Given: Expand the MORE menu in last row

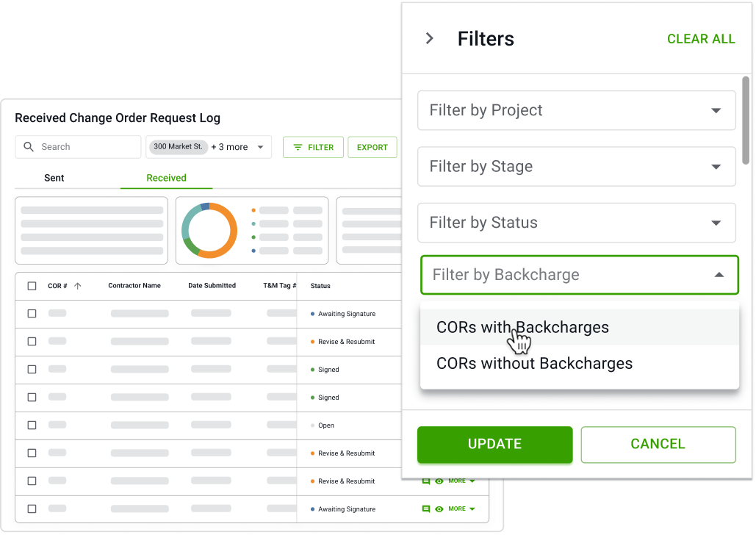Looking at the screenshot, I should pyautogui.click(x=461, y=509).
